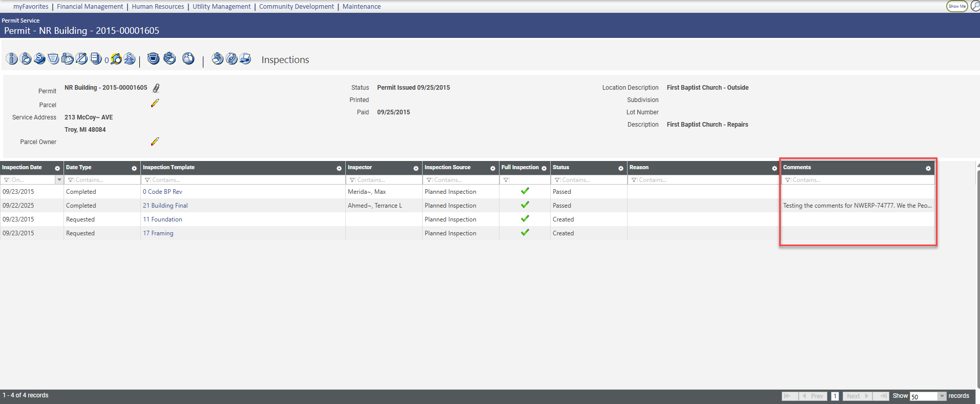This screenshot has width=980, height=404.
Task: Click the pencil edit icon next to Parcel Owner
Action: coord(155,142)
